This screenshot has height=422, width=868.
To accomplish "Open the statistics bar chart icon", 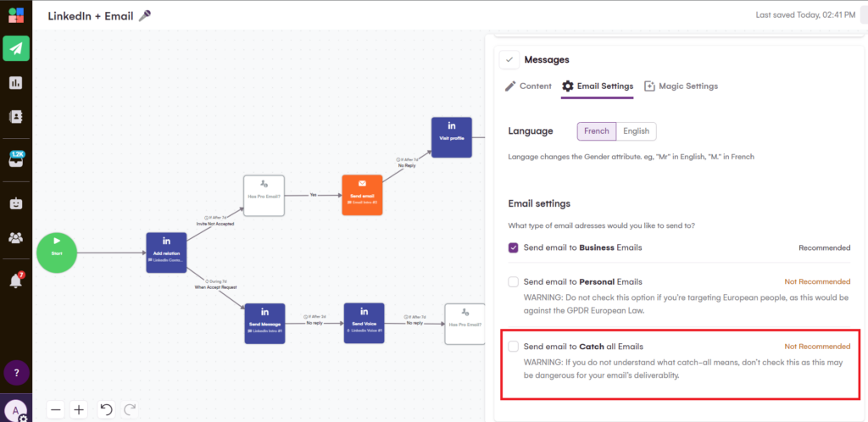I will [16, 82].
